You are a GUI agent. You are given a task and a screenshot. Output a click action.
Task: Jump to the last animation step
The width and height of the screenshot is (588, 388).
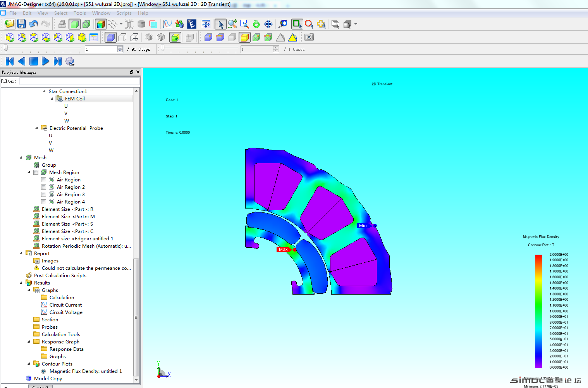(57, 61)
